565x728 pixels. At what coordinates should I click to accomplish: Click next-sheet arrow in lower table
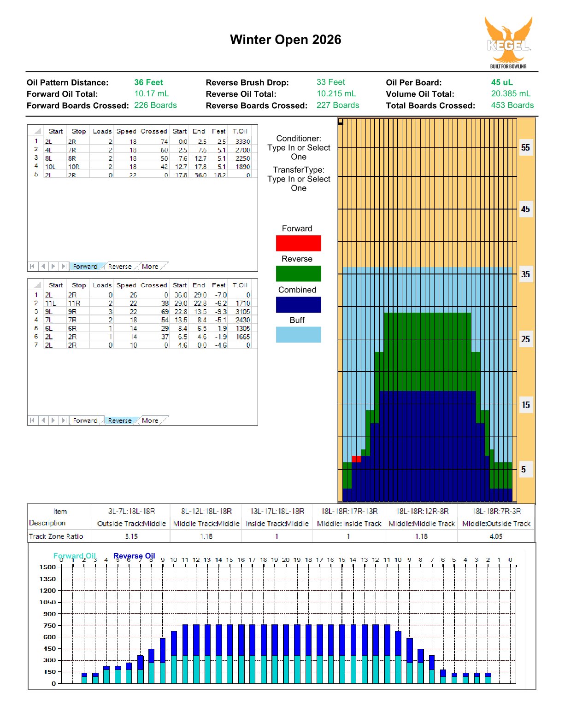coord(53,420)
